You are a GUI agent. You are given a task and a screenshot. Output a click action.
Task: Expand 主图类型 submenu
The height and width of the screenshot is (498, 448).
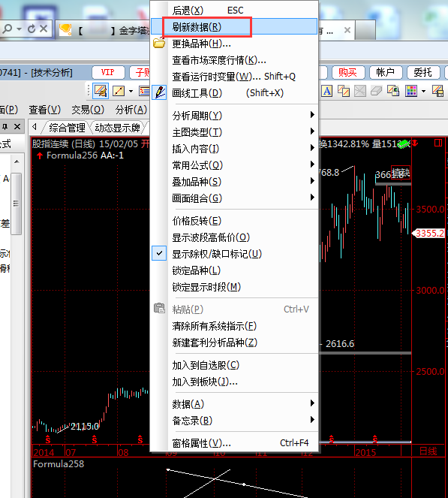[234, 131]
